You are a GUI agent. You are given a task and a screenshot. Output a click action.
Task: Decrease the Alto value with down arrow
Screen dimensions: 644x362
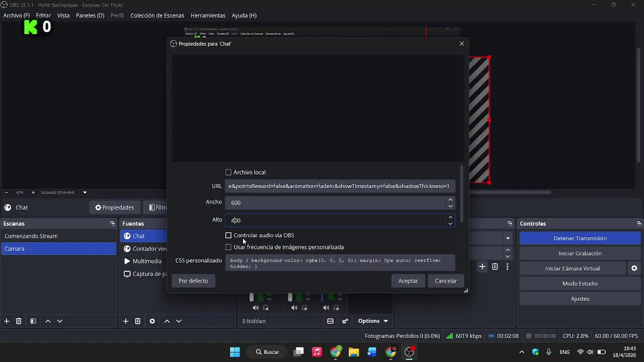pos(450,223)
